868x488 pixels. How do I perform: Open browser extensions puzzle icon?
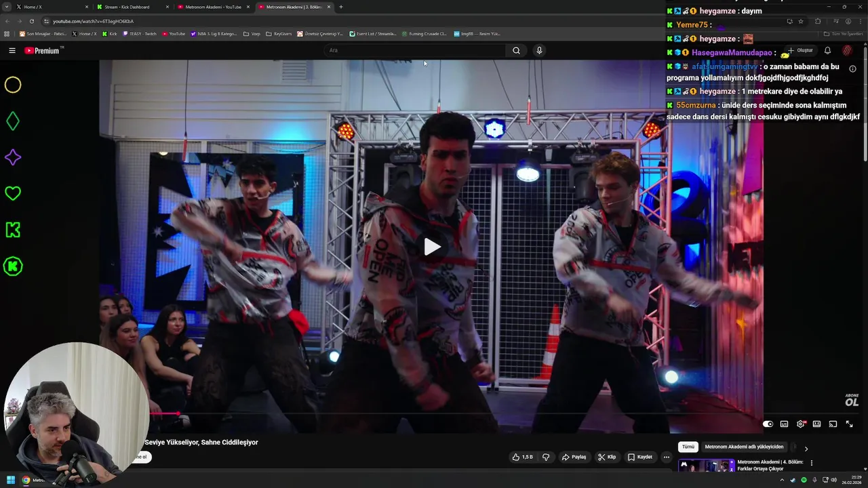818,21
